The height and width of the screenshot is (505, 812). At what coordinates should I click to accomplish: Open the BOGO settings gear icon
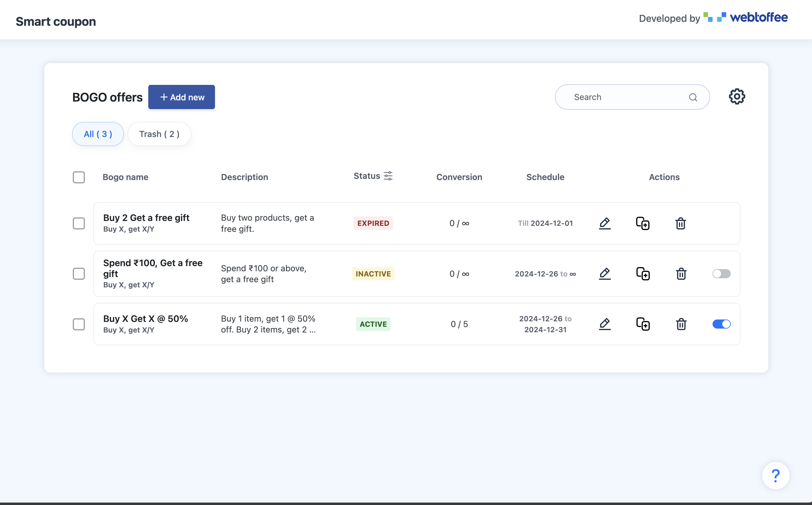(x=737, y=97)
